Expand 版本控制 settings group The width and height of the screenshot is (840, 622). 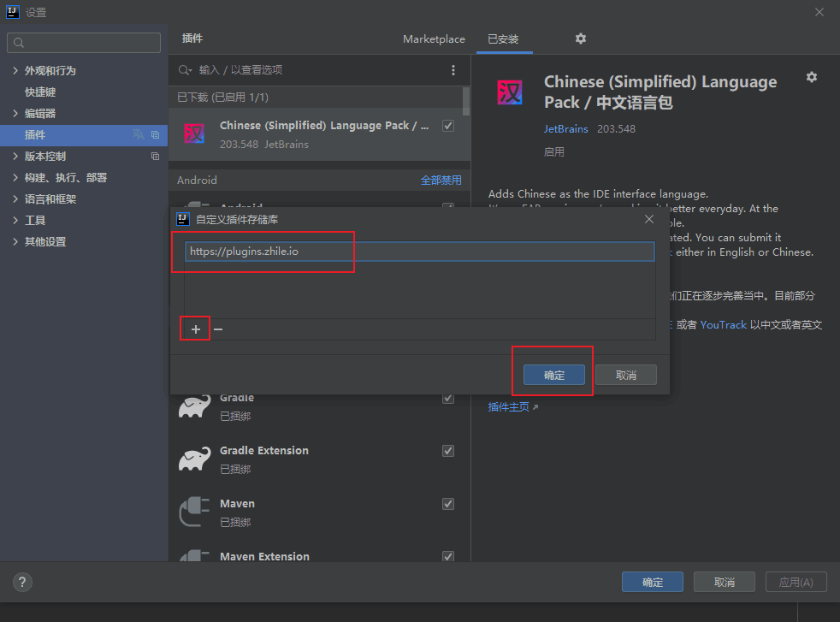[x=15, y=157]
